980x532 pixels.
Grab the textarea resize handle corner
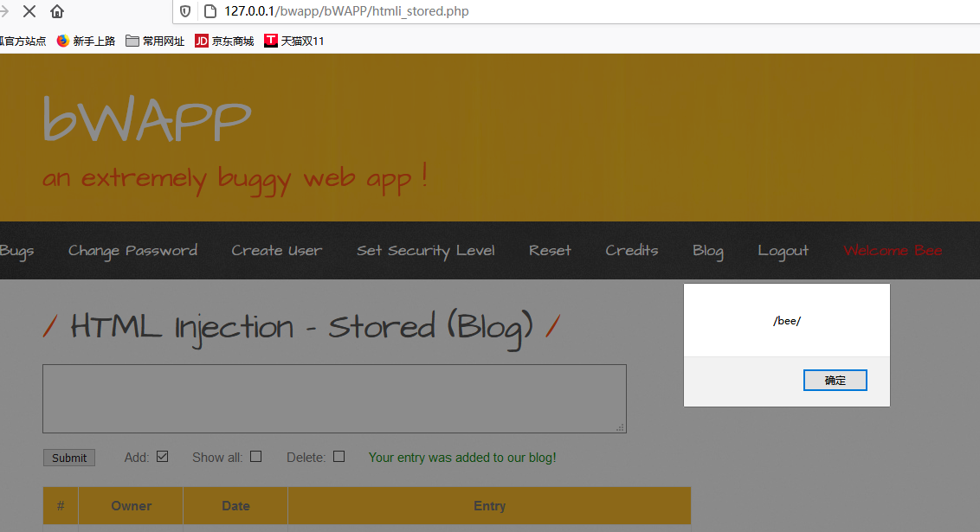(620, 427)
